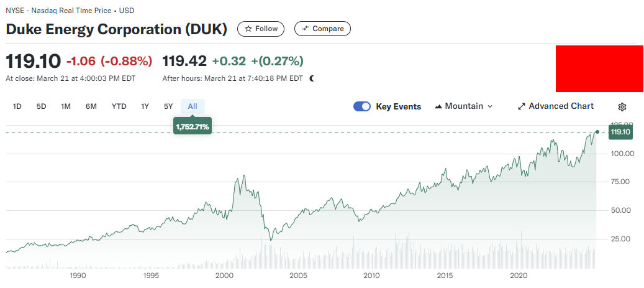Follow Duke Energy Corporation stock
The height and width of the screenshot is (288, 644).
tap(261, 29)
